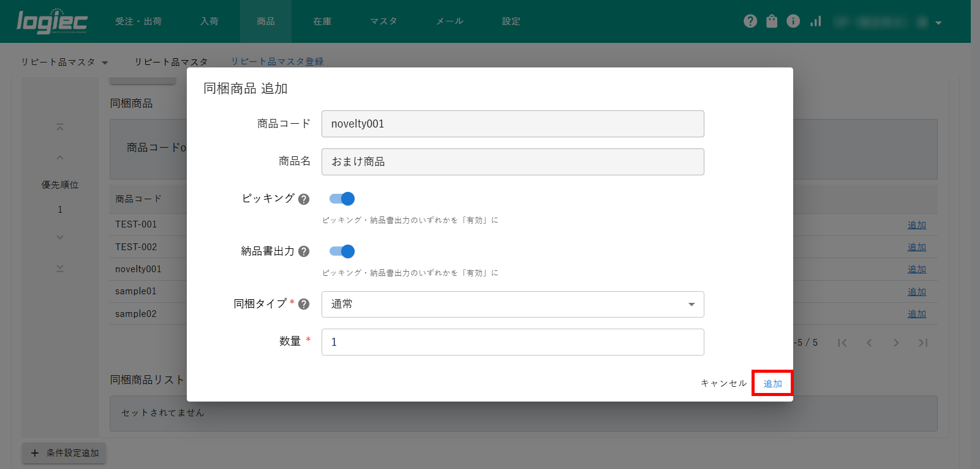This screenshot has width=980, height=469.
Task: Click the help question mark icon in header
Action: click(x=750, y=21)
